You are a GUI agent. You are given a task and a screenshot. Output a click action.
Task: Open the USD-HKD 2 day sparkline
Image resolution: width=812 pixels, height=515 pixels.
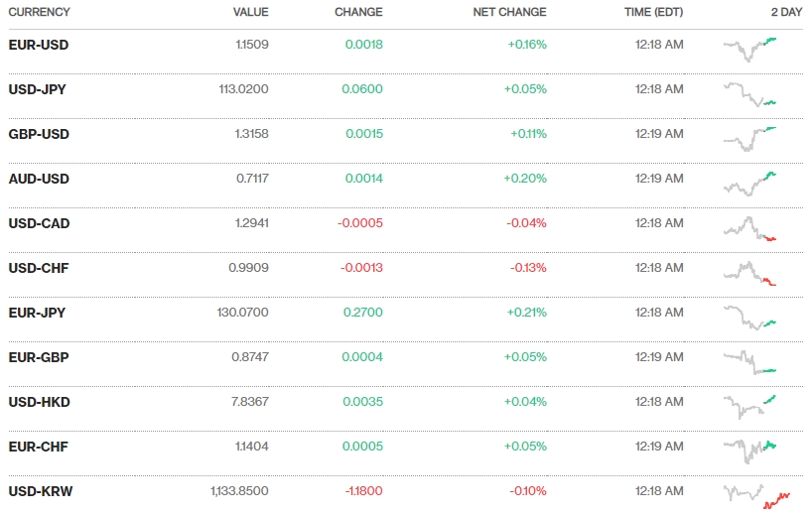coord(750,405)
